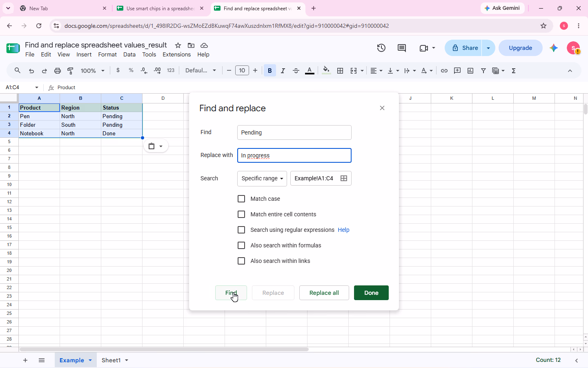This screenshot has height=368, width=588.
Task: Open the zoom 100% dropdown
Action: pyautogui.click(x=93, y=71)
